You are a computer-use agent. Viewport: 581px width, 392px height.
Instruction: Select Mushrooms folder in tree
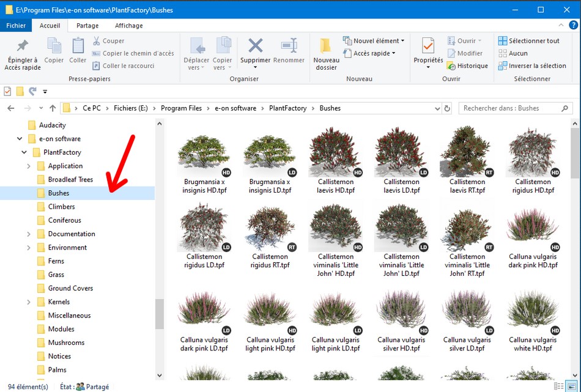point(66,342)
